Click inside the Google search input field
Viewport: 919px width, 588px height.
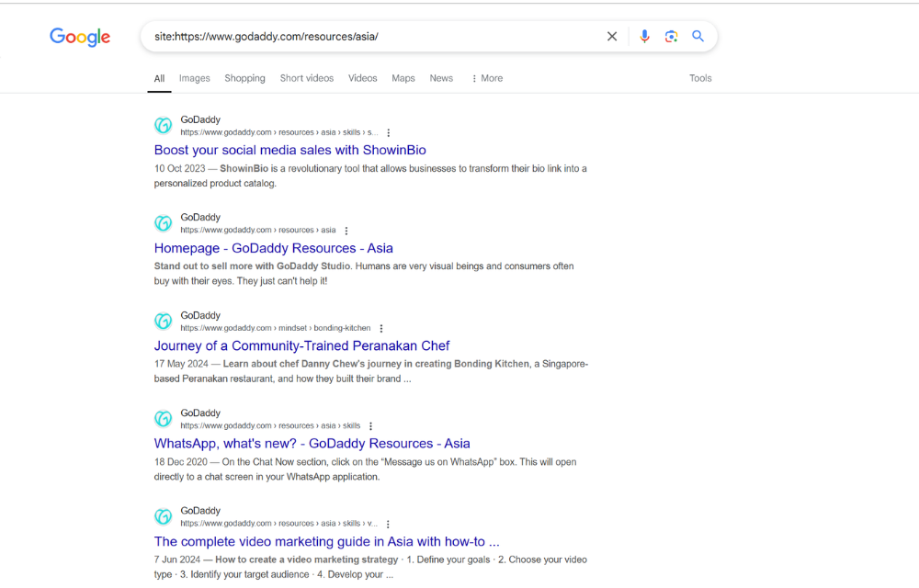[x=368, y=37]
